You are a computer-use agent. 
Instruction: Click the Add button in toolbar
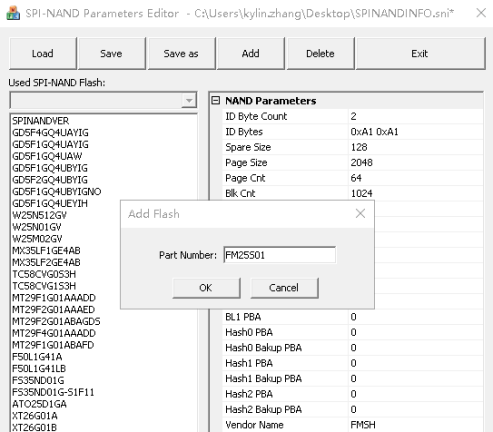click(251, 54)
